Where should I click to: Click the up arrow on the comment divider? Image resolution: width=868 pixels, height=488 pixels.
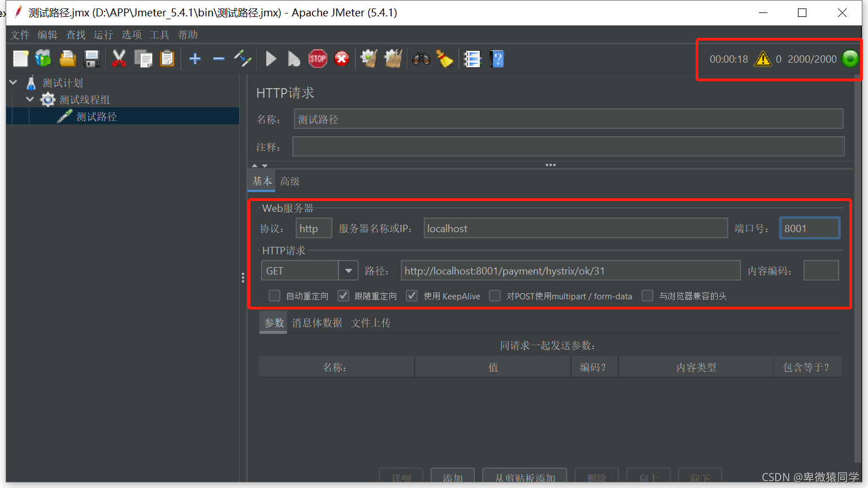254,165
